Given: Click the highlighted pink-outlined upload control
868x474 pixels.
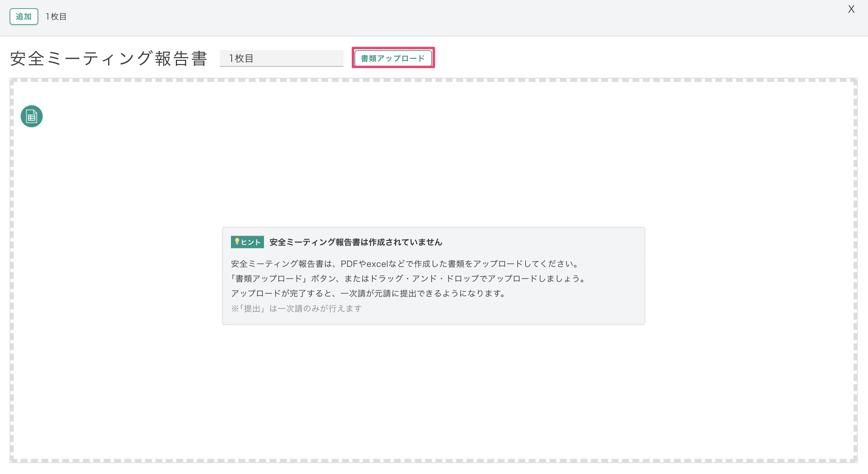Looking at the screenshot, I should coord(393,58).
